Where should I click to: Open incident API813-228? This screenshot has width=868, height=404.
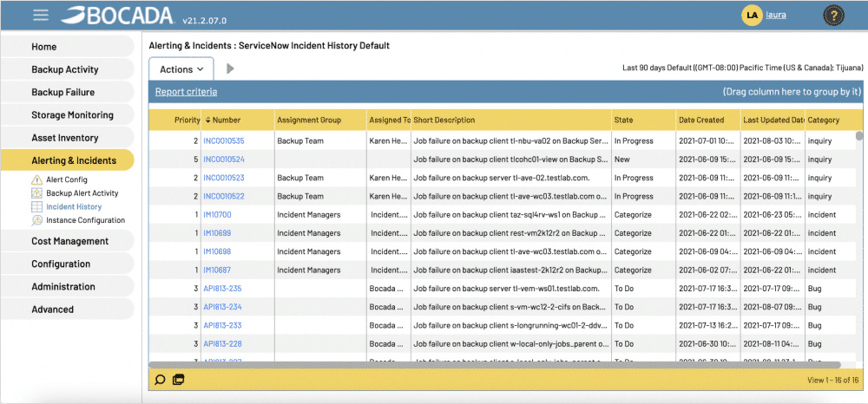click(222, 344)
